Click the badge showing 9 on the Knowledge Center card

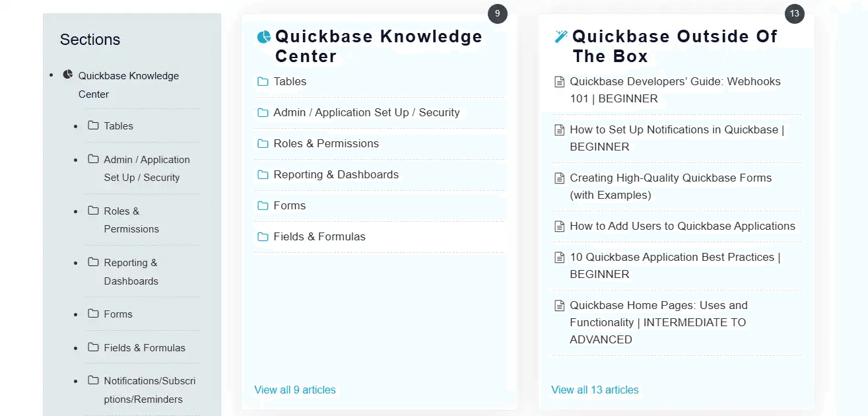(x=498, y=13)
